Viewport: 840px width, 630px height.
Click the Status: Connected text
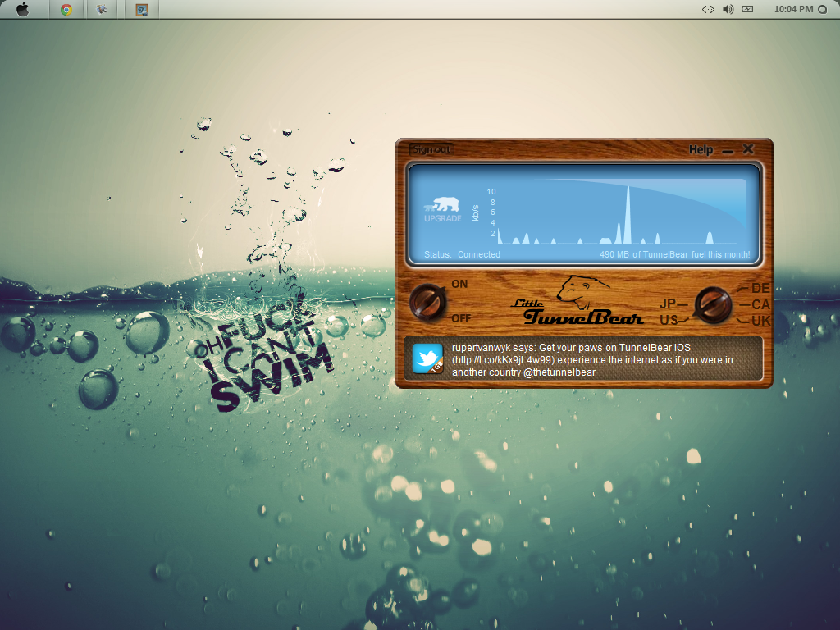pos(463,254)
